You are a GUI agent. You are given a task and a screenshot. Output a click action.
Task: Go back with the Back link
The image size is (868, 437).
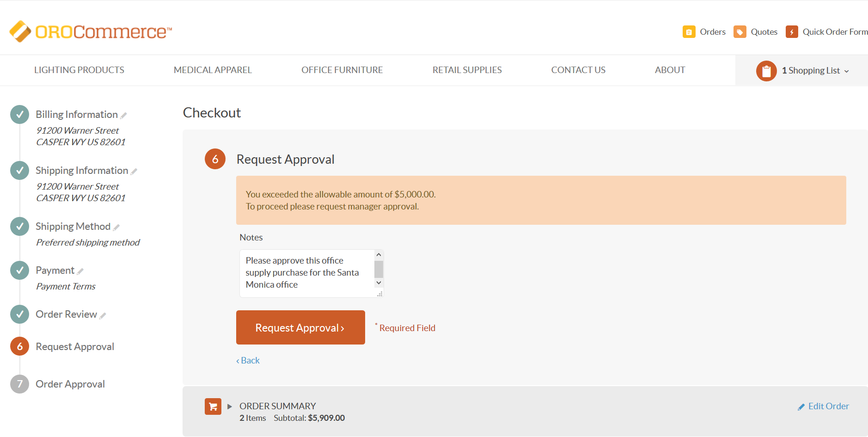click(x=248, y=360)
